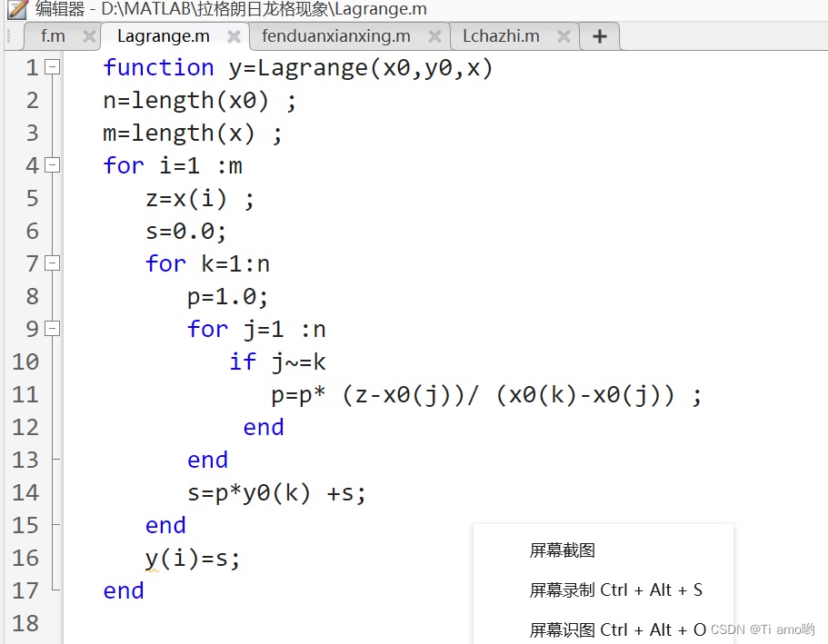Toggle code folding for line 9 loop
This screenshot has width=828, height=644.
point(52,329)
